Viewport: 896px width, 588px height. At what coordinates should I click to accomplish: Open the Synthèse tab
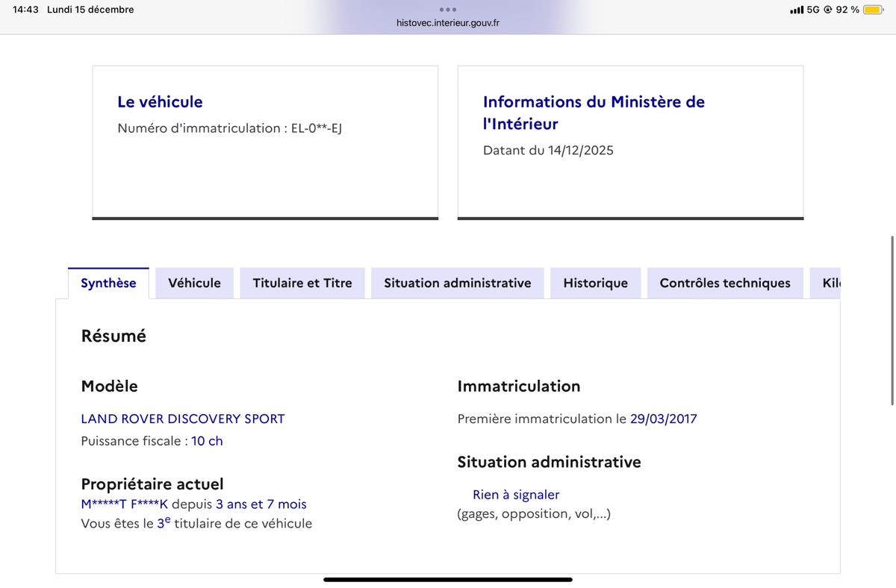click(108, 283)
